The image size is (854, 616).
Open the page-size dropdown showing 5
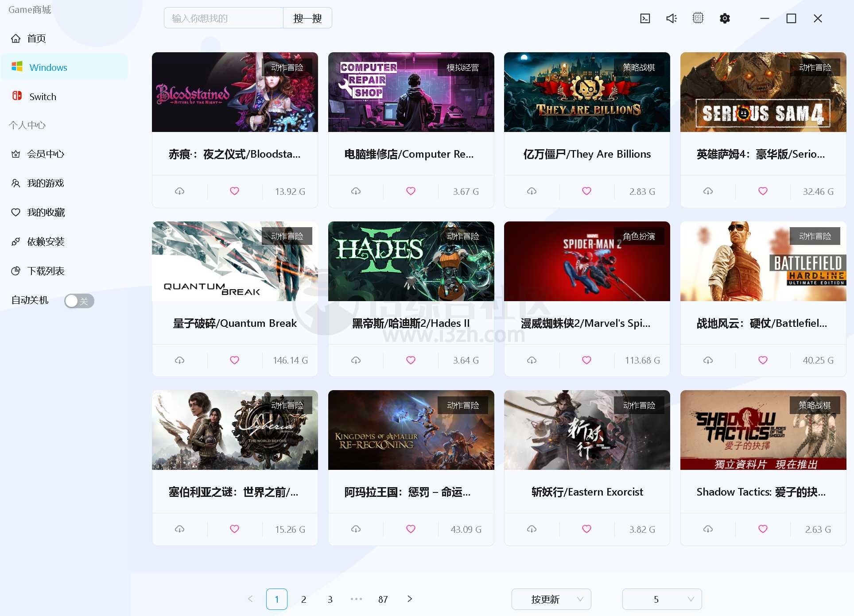click(x=662, y=599)
